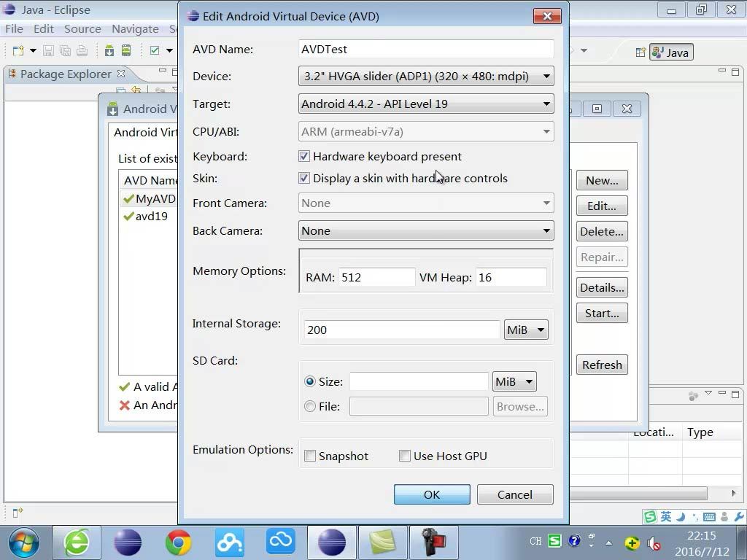Open the Device dropdown showing HVGA slider

426,76
